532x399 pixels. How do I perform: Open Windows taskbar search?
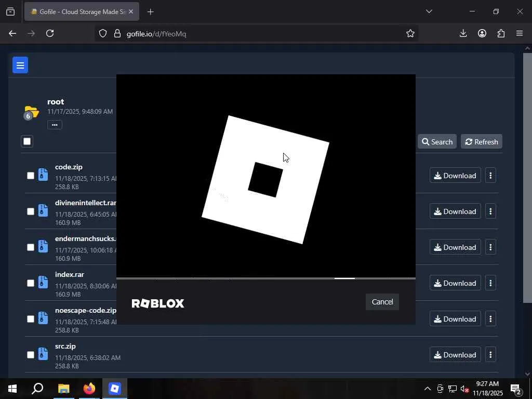click(x=37, y=389)
